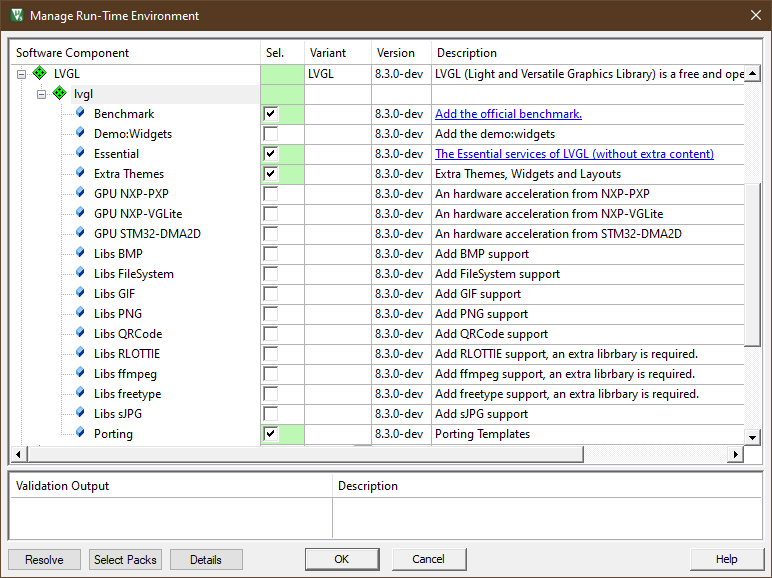
Task: Tick the Libs ffmpeg checkbox
Action: (270, 374)
